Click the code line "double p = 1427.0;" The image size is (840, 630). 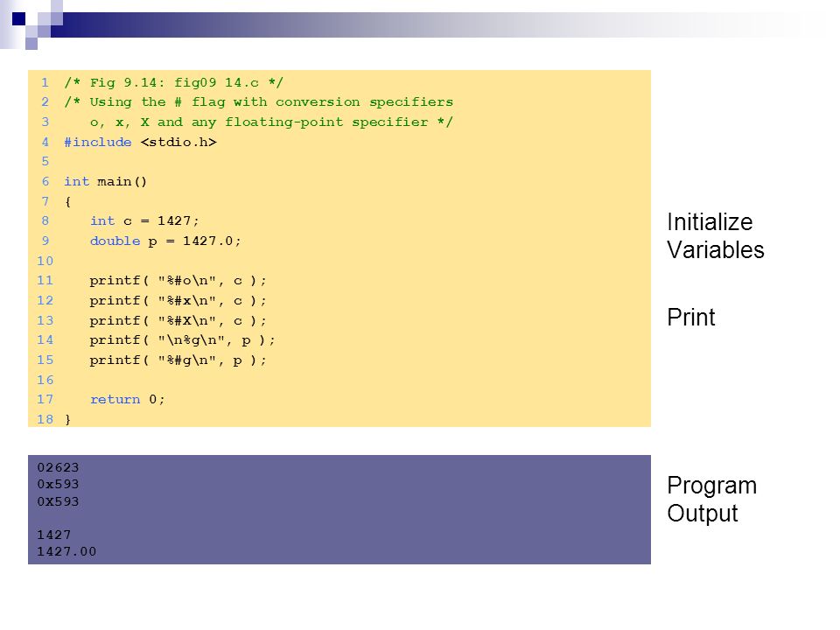coord(165,241)
